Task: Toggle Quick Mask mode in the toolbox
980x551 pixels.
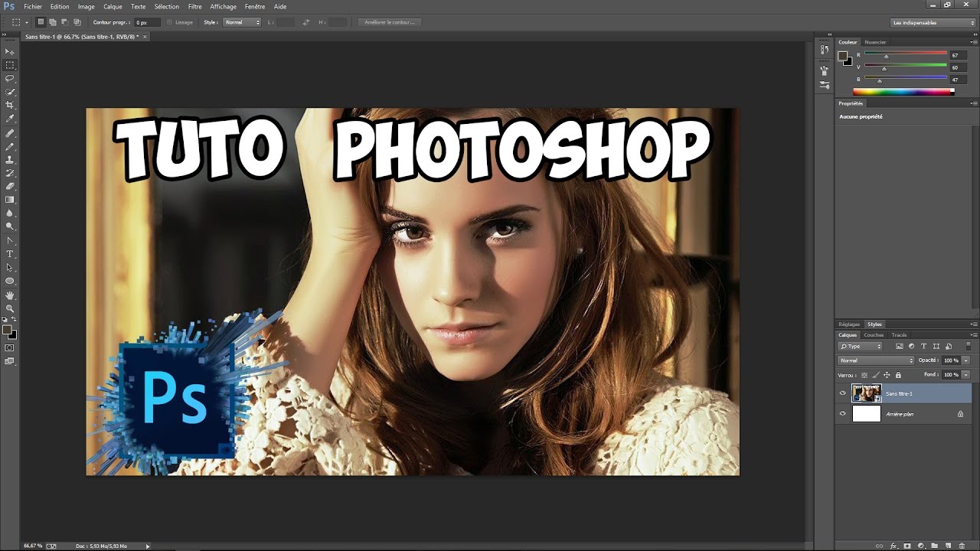Action: [10, 347]
